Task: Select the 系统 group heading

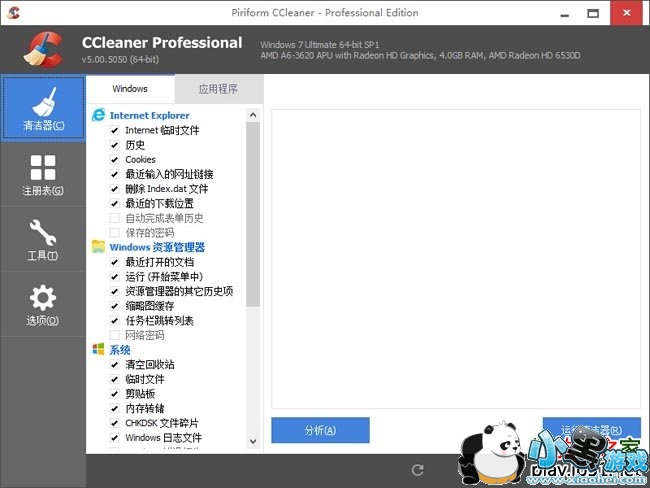Action: pos(120,350)
